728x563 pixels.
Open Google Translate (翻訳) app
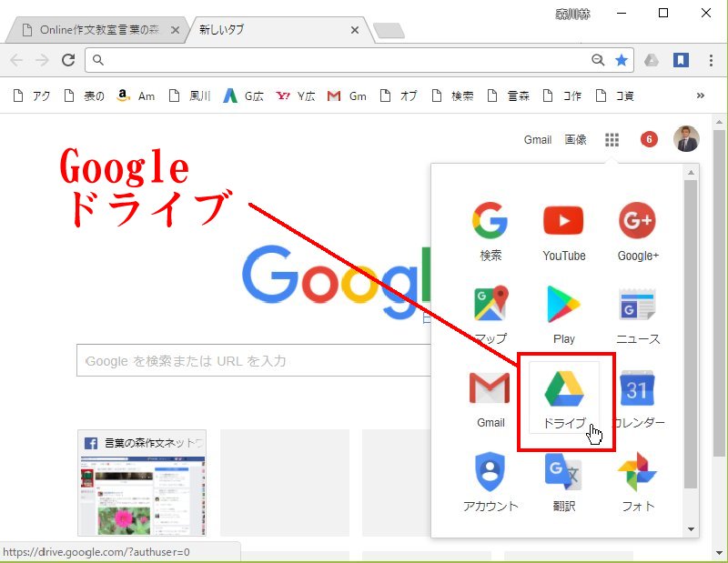[x=563, y=481]
